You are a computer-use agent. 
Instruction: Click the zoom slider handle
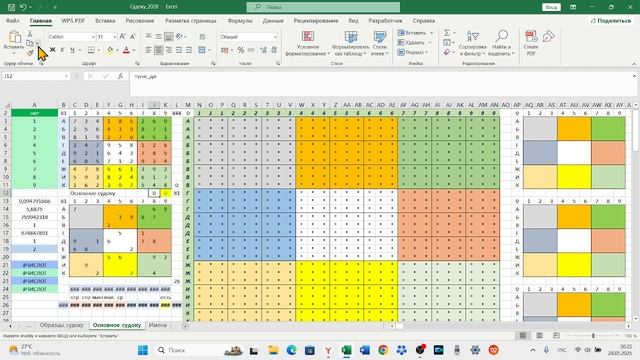coord(593,336)
